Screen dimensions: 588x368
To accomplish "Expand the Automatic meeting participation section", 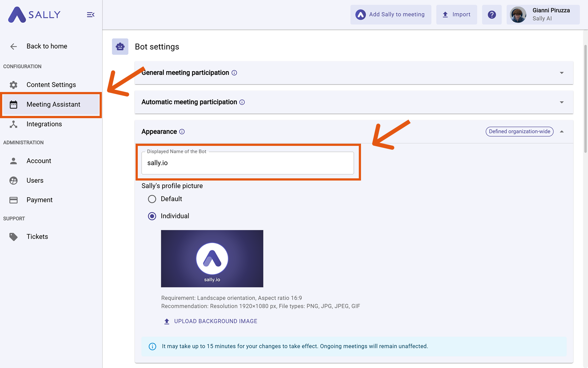I will (562, 102).
